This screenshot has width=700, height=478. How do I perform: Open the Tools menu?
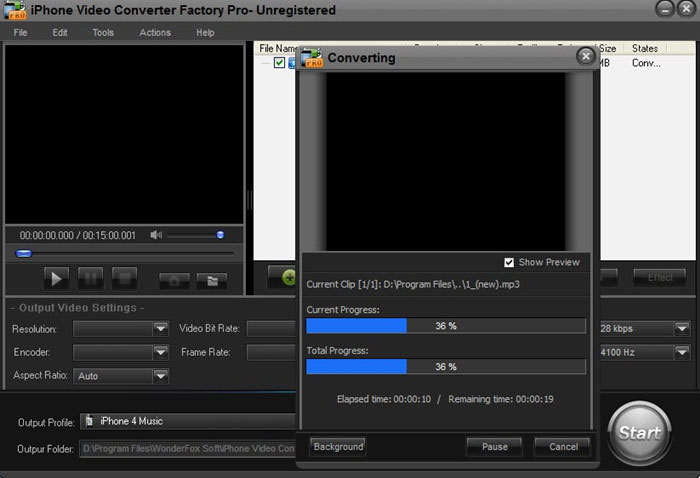pyautogui.click(x=103, y=33)
